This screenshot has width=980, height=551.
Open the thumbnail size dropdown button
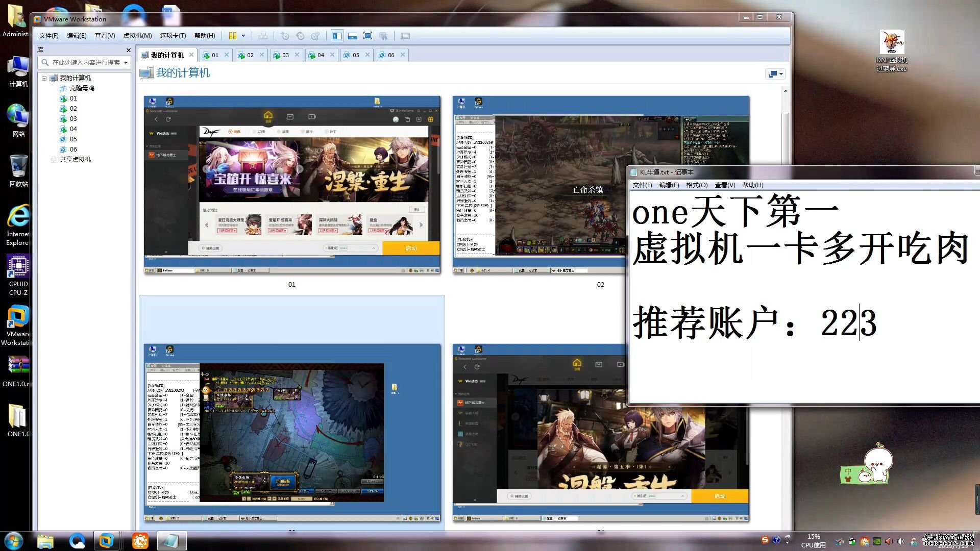[775, 74]
